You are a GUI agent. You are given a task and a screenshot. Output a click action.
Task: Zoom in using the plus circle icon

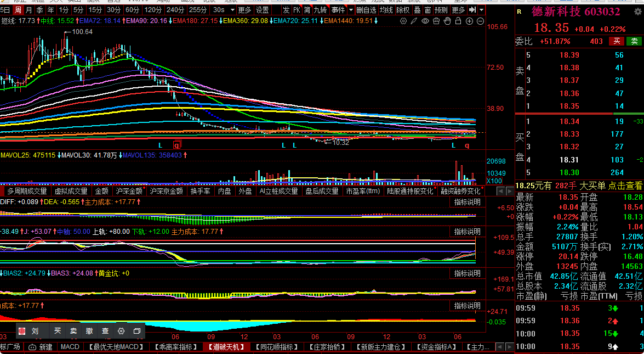click(x=470, y=20)
